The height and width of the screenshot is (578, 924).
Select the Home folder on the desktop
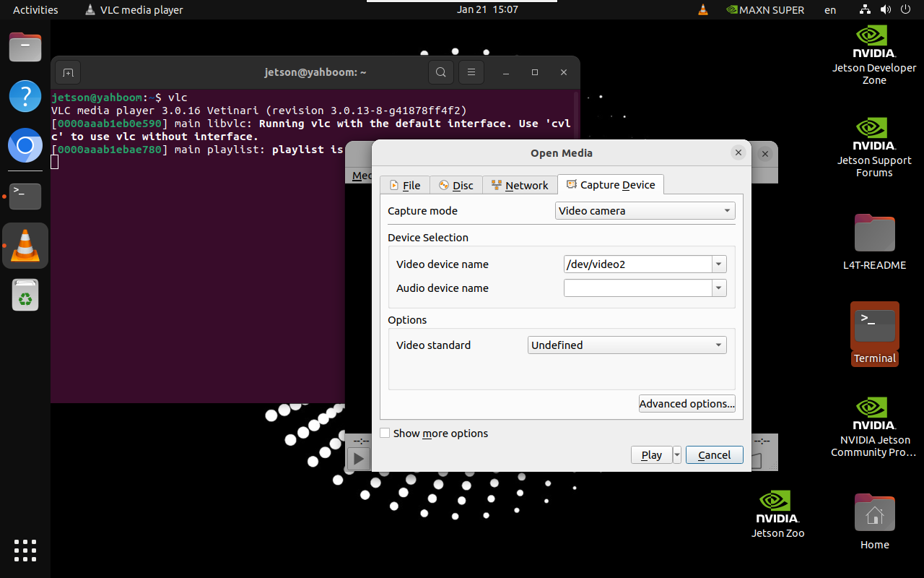(x=874, y=522)
